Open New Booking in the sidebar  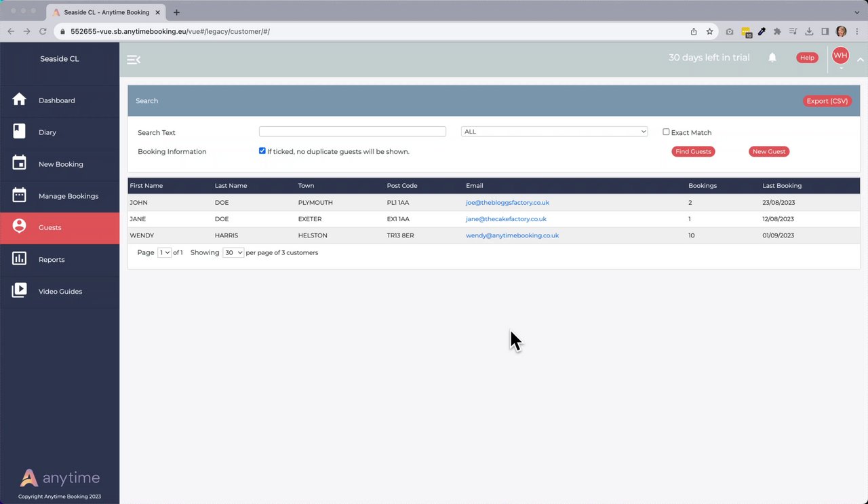tap(60, 163)
